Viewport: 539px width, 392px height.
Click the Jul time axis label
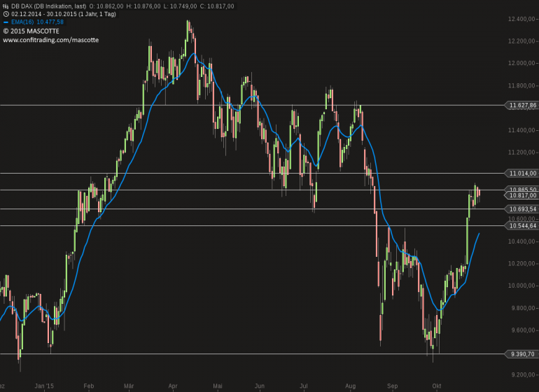[x=304, y=386]
